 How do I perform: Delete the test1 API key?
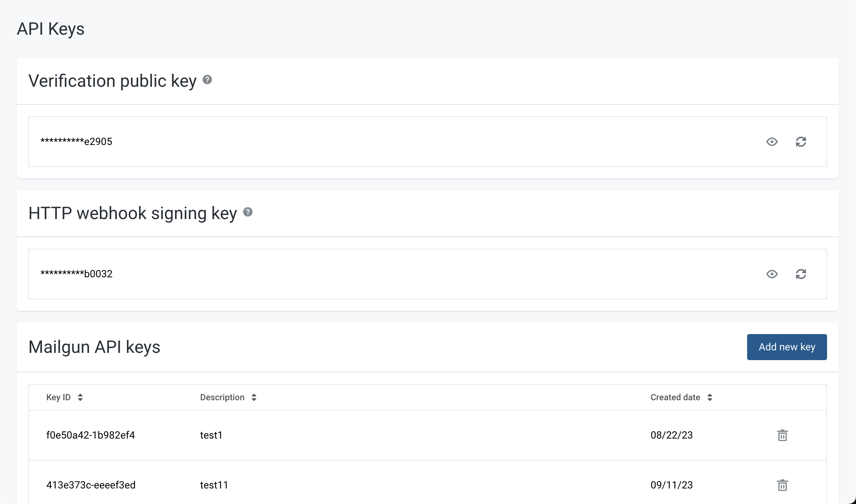(782, 436)
